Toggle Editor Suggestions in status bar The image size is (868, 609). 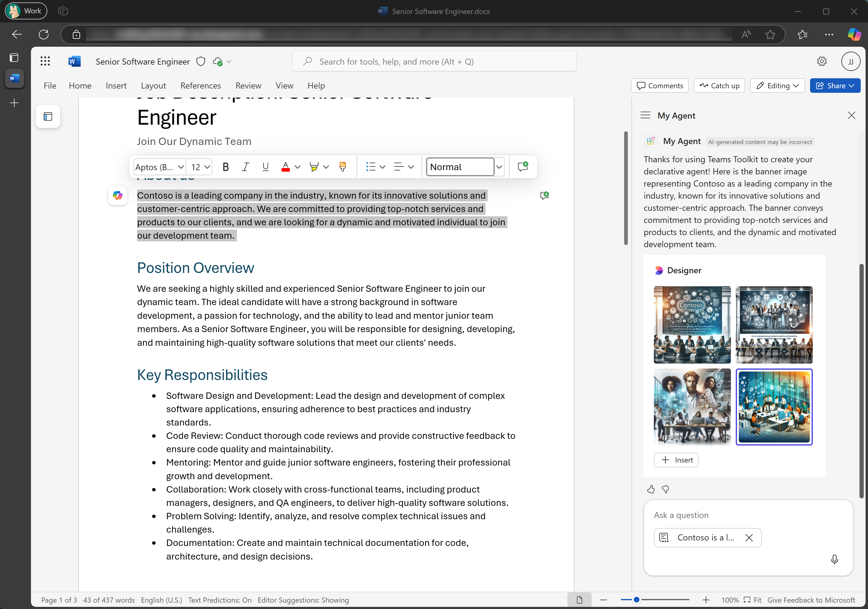[303, 600]
